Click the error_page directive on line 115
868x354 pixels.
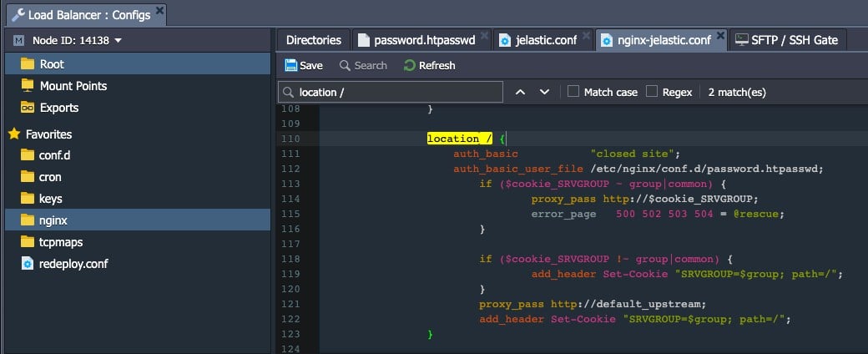563,214
